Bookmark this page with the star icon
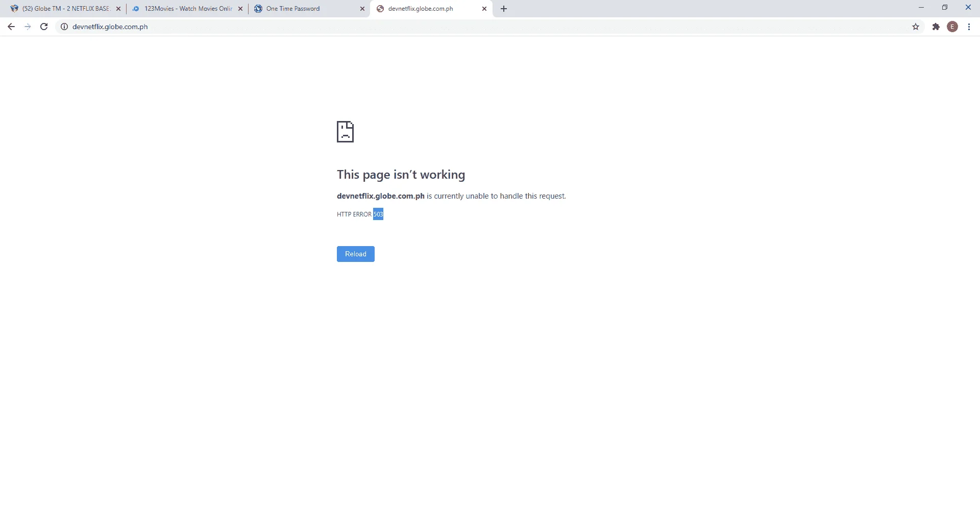 click(x=916, y=27)
